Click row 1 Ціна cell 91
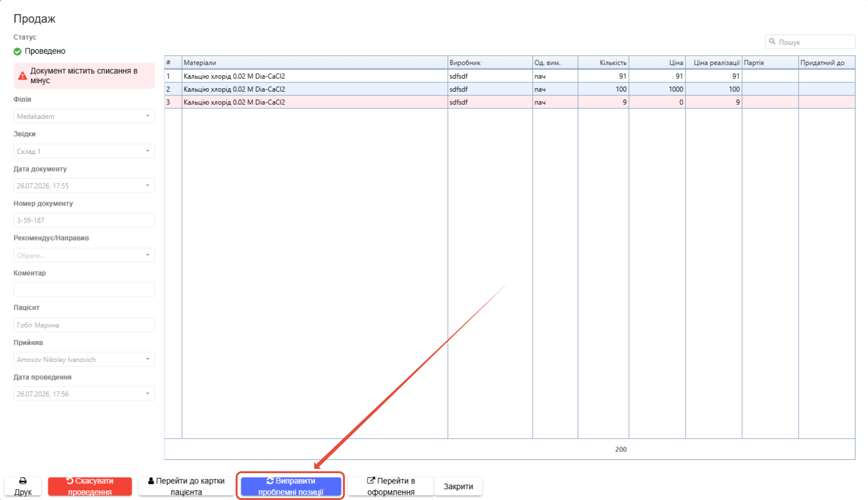Screen dimensions: 868x500 click(x=657, y=76)
